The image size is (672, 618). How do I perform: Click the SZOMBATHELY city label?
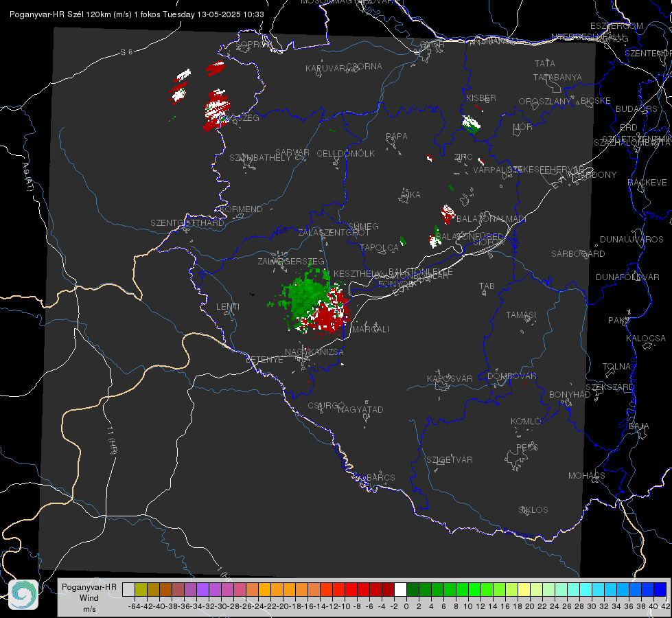[x=260, y=158]
